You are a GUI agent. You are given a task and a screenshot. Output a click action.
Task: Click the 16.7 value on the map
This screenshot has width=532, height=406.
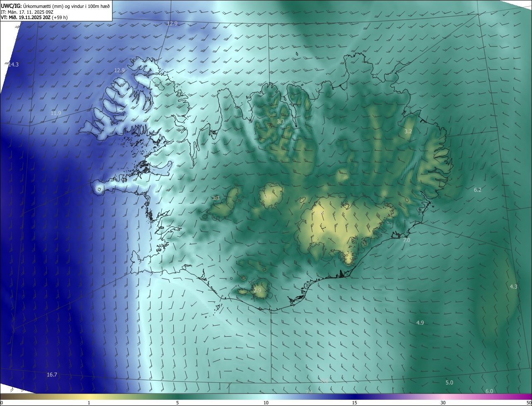(x=52, y=374)
